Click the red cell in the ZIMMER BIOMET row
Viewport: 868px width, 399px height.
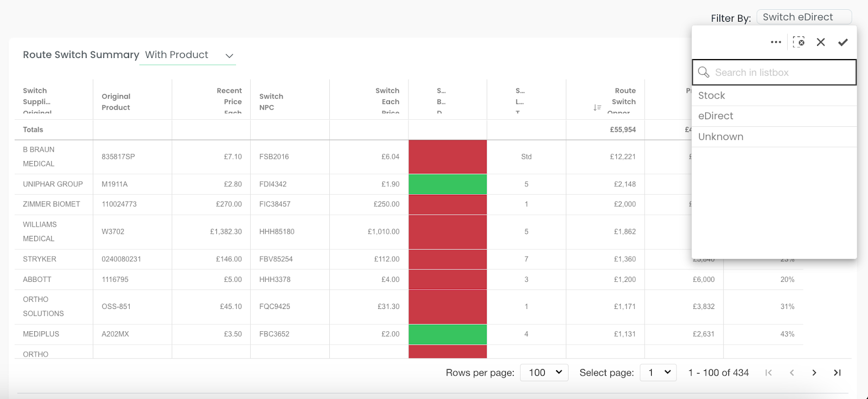(448, 204)
